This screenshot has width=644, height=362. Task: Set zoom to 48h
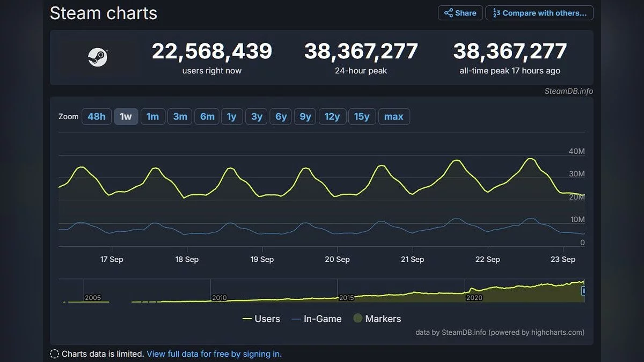coord(97,116)
